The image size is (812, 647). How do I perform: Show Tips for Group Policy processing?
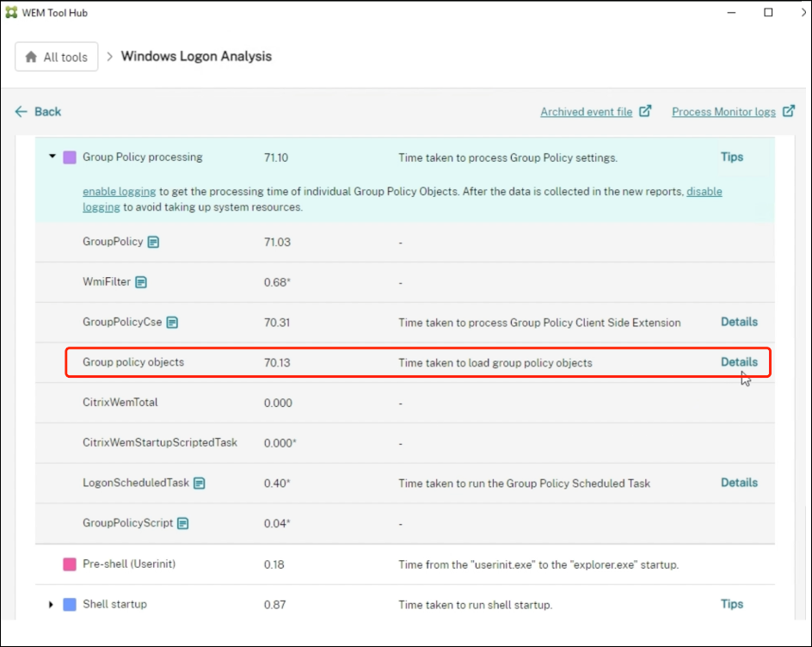[x=731, y=157]
